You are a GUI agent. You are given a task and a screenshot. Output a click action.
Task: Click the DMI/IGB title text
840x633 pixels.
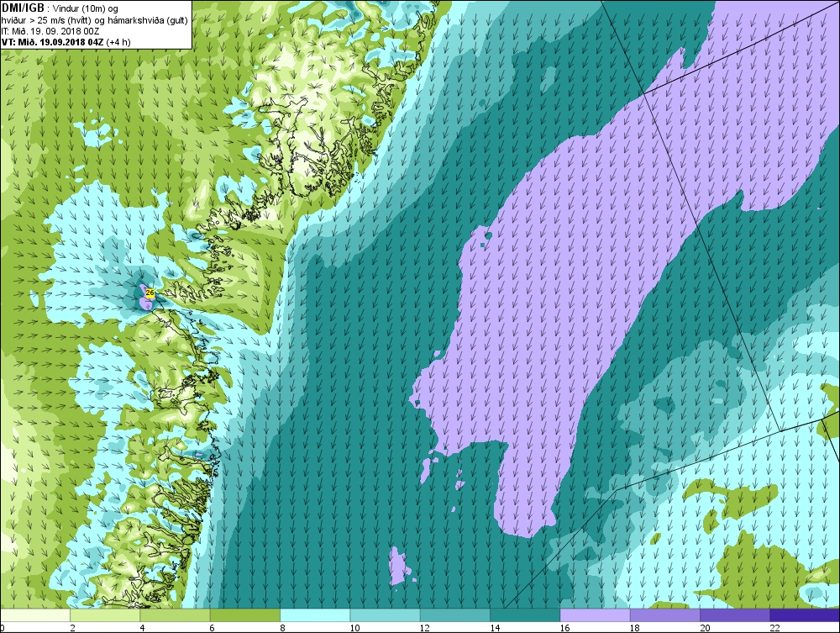23,8
